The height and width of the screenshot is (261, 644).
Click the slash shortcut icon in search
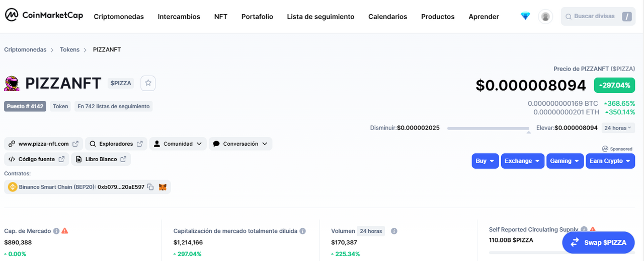pos(626,16)
